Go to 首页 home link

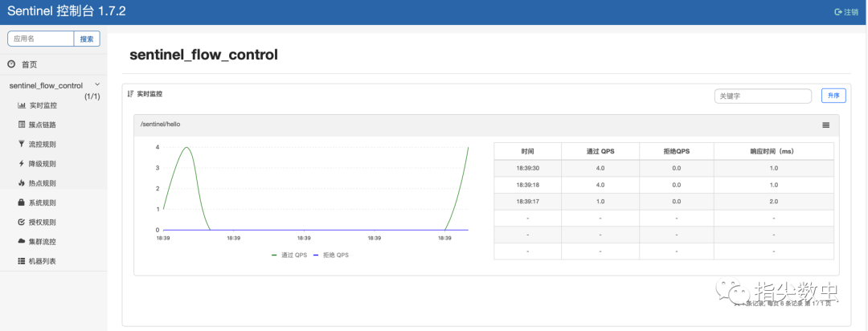(x=30, y=65)
